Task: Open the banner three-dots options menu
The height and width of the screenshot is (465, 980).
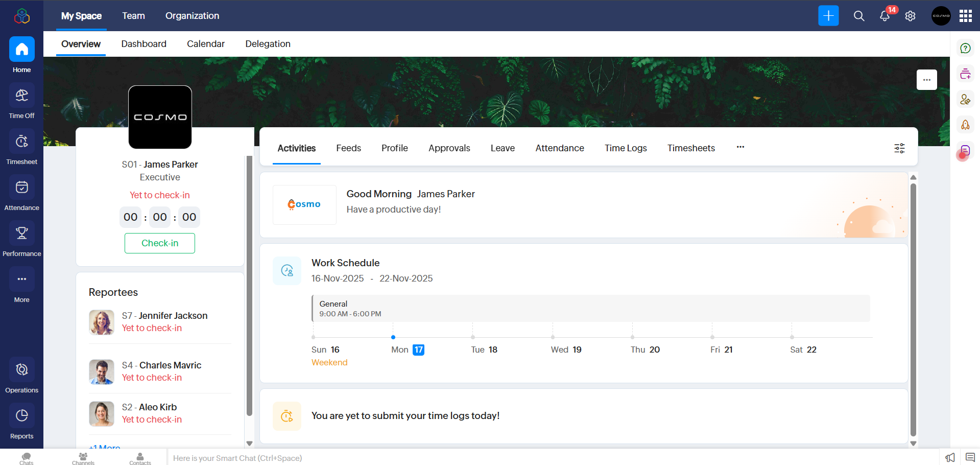Action: 926,80
